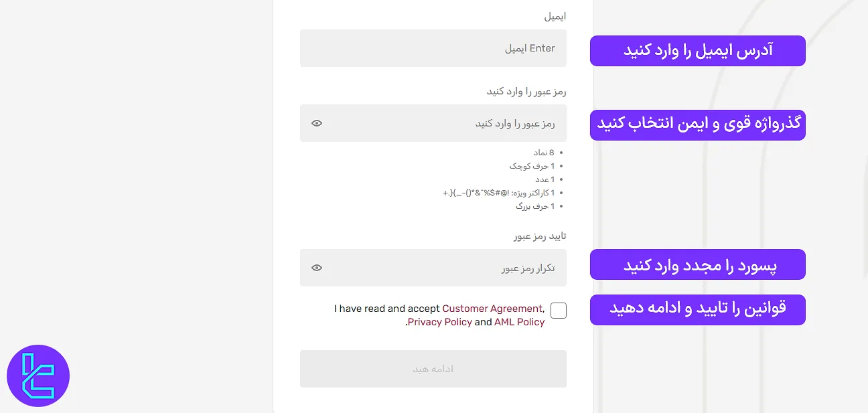The width and height of the screenshot is (868, 413).
Task: Click the 1 حرف بزرگ requirement bullet
Action: pyautogui.click(x=536, y=206)
